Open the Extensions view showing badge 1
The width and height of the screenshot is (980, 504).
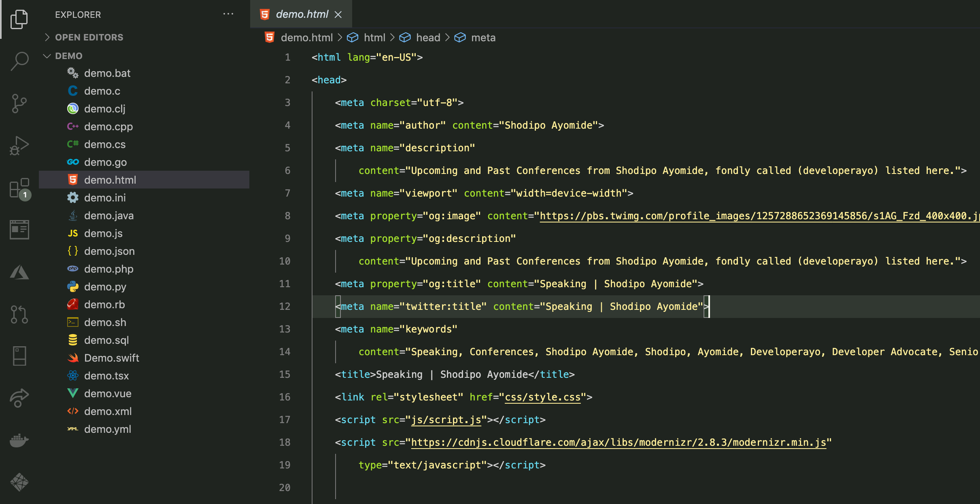click(19, 189)
